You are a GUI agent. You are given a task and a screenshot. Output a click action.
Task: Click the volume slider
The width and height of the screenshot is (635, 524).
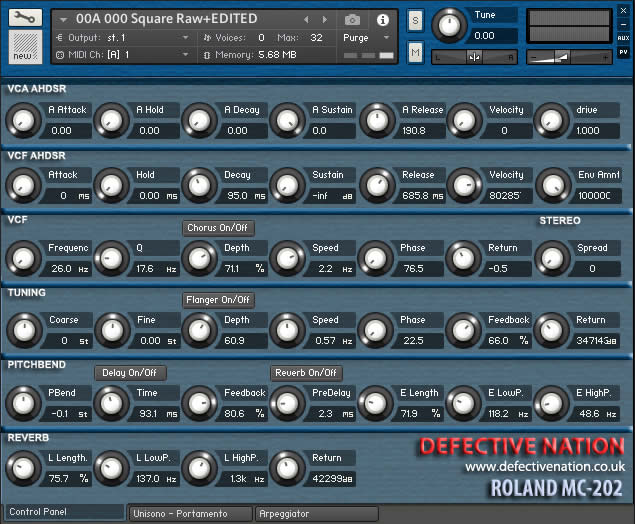click(x=569, y=57)
